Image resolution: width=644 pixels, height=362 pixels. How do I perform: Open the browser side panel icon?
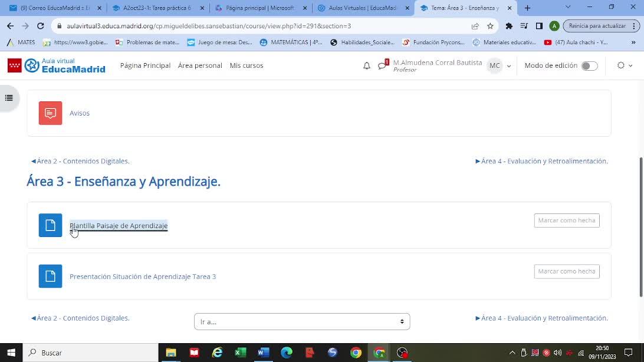pos(539,26)
